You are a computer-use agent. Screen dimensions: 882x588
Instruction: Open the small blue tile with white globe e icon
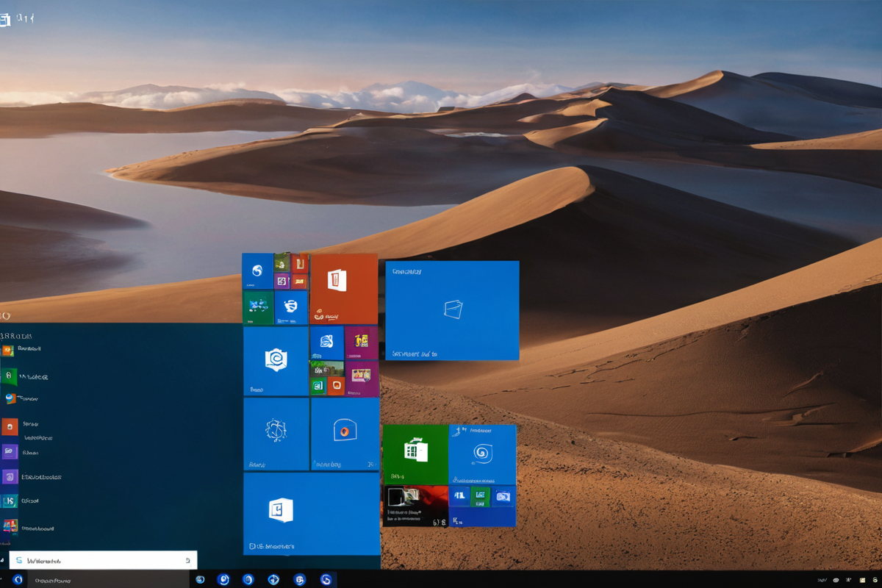(291, 307)
